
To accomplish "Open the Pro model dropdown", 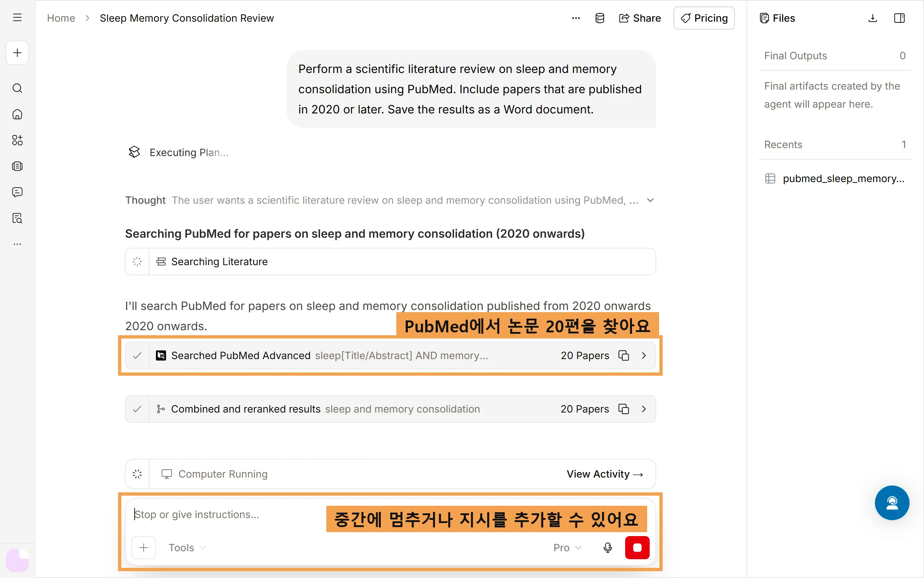I will (x=567, y=547).
